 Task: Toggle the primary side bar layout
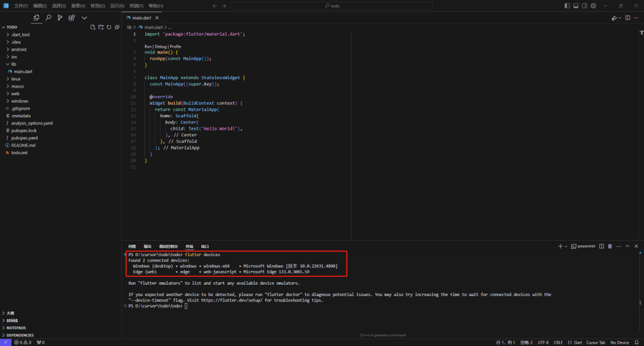click(567, 5)
